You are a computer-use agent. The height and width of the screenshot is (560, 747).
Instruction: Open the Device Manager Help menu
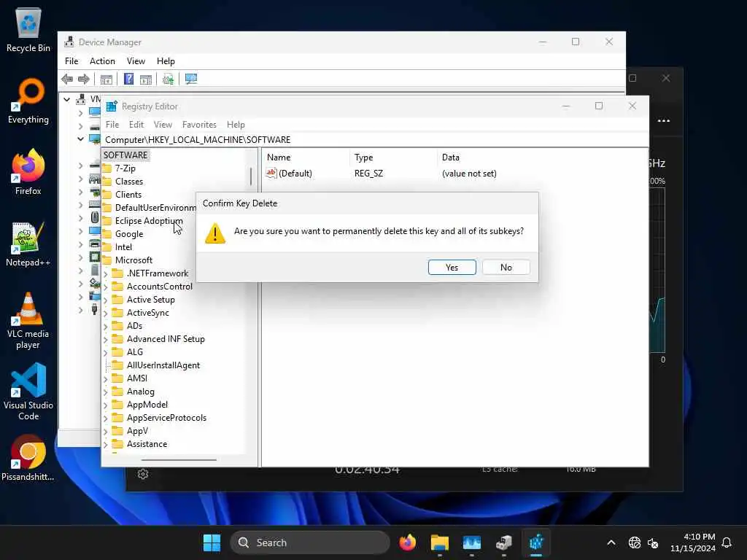click(166, 61)
